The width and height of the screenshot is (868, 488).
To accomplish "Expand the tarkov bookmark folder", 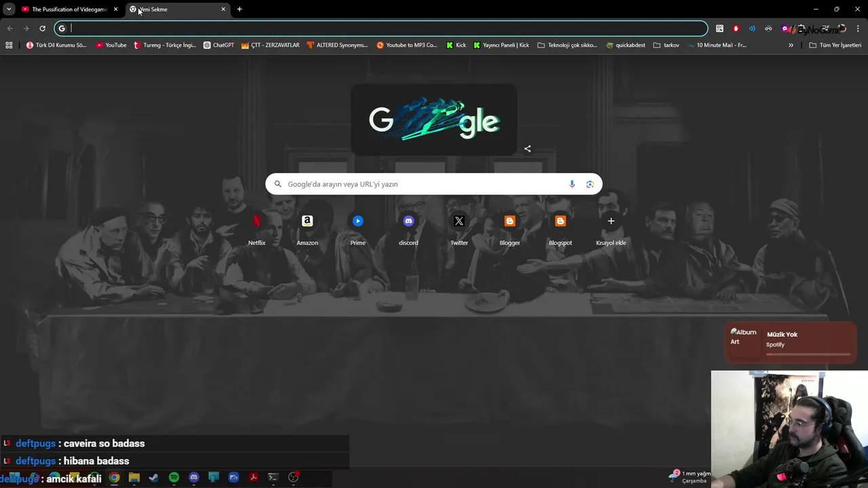I will [x=666, y=45].
